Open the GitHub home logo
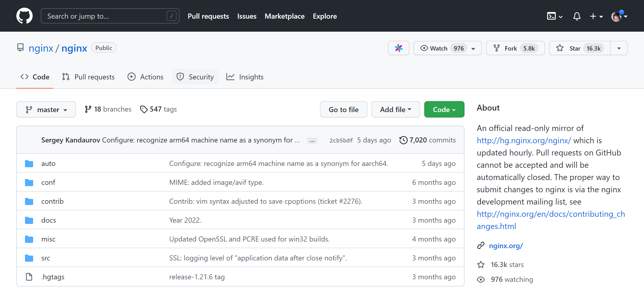The image size is (644, 288). (24, 16)
